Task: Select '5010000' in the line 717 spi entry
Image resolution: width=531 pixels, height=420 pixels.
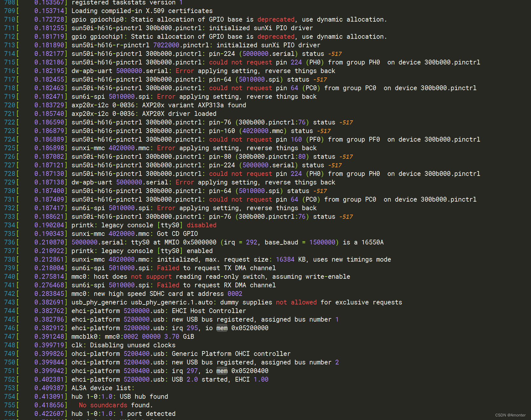Action: pos(252,79)
